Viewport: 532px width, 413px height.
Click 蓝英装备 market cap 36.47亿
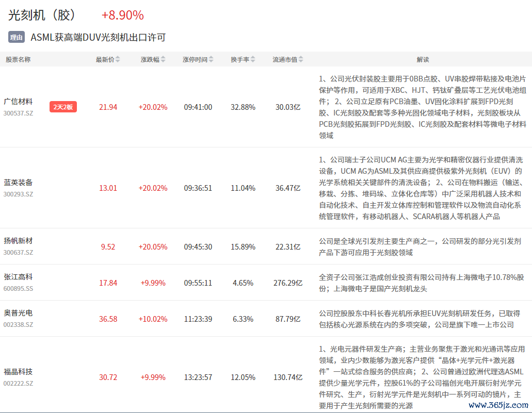coord(288,188)
